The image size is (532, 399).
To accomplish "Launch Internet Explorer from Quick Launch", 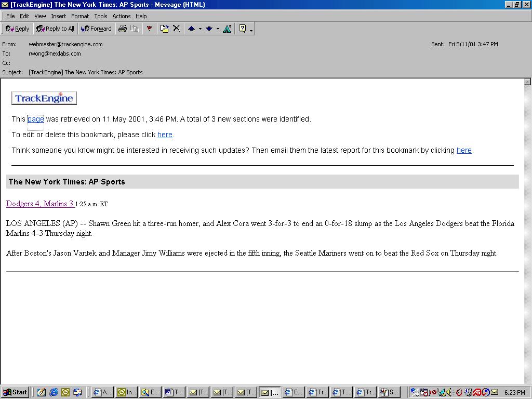I will (x=54, y=392).
